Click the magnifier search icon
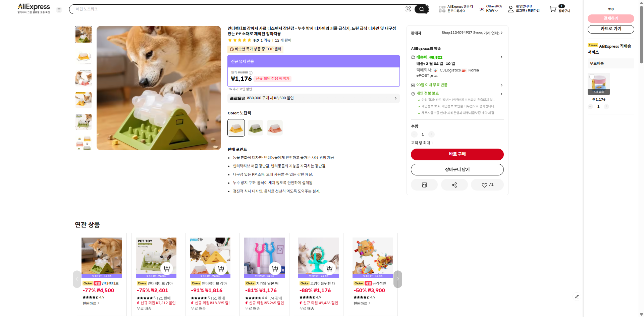 pyautogui.click(x=422, y=9)
